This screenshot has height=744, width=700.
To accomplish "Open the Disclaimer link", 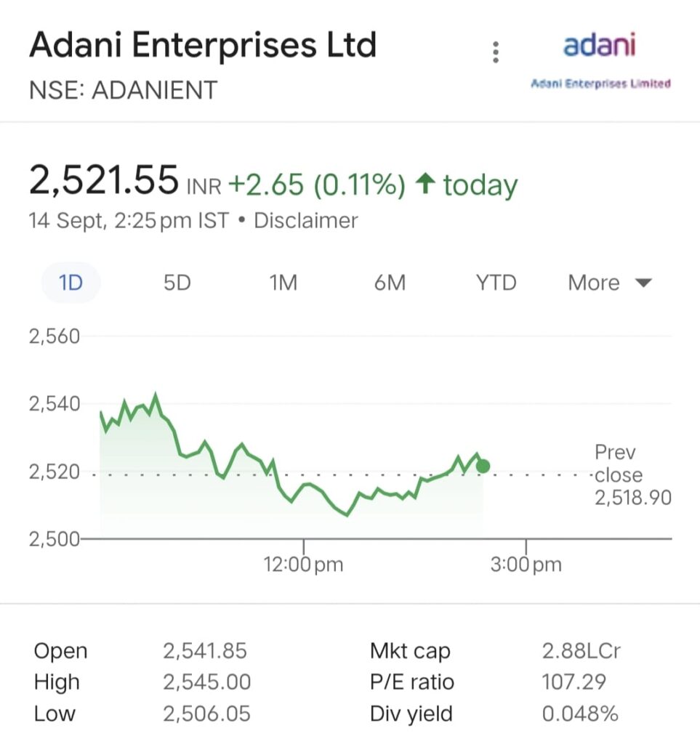I will 305,221.
